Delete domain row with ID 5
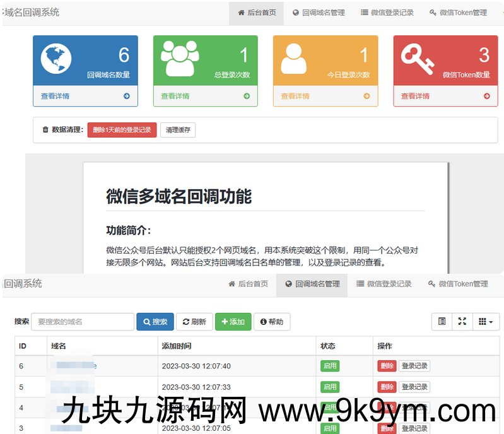The height and width of the screenshot is (434, 504). pyautogui.click(x=387, y=387)
